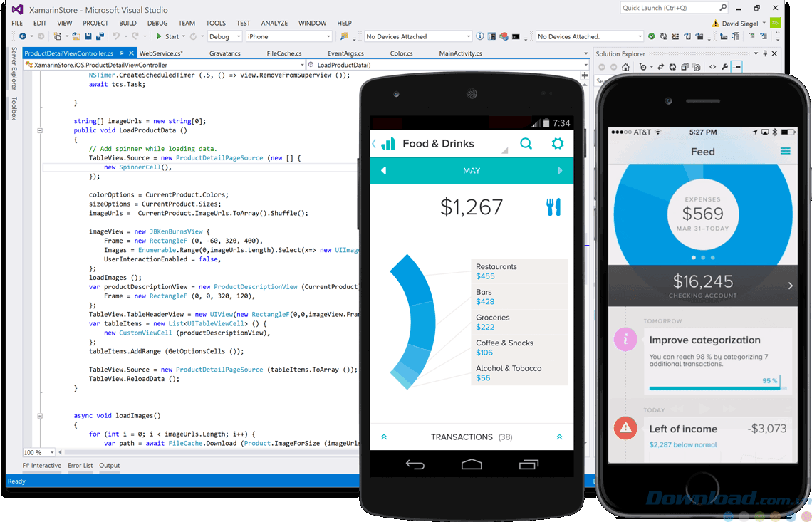Click the yellow warning notification icon
This screenshot has height=522, width=812.
click(715, 24)
